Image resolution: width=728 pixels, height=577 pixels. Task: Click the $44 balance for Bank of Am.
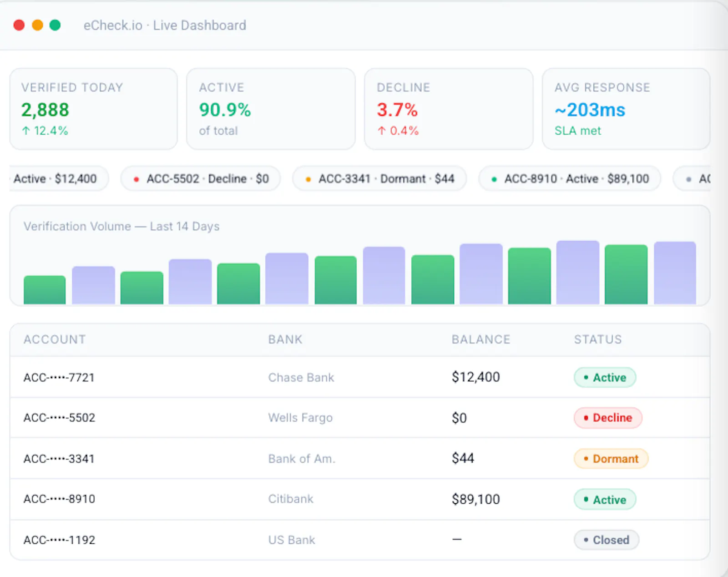pyautogui.click(x=463, y=458)
